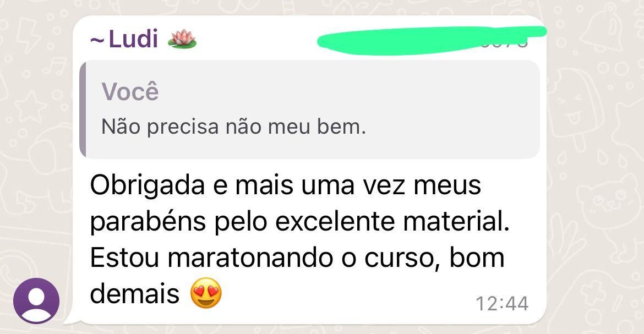644x334 pixels.
Task: Tap the faint star doodle in wallpaper
Action: click(x=31, y=107)
